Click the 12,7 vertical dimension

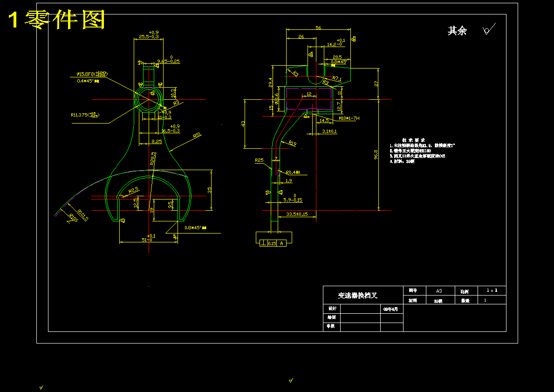click(339, 106)
